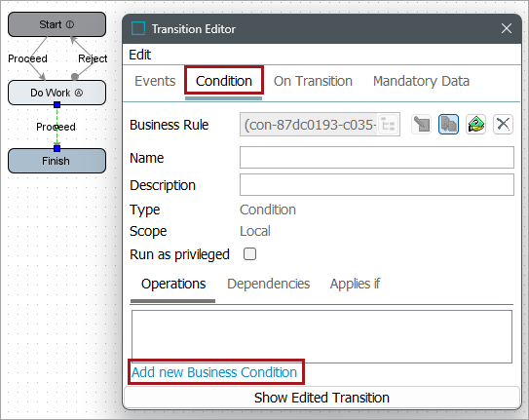Click the Transition Editor title icon
The width and height of the screenshot is (529, 420).
[138, 28]
